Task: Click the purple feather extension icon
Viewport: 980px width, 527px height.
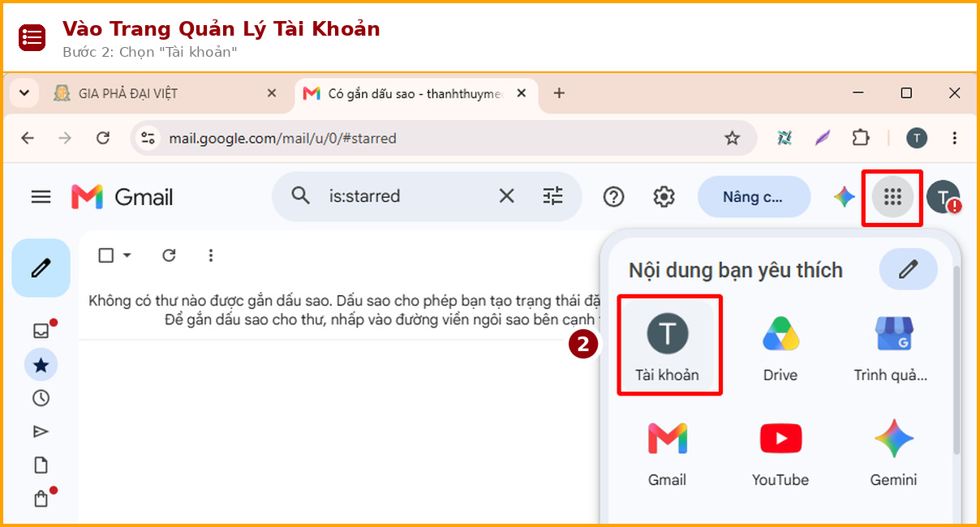Action: 823,138
